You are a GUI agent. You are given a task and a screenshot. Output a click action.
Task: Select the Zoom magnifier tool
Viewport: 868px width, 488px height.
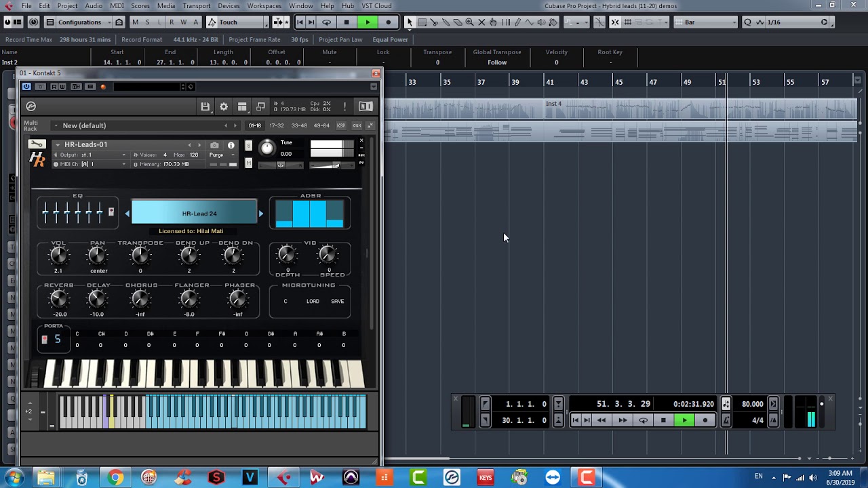coord(469,22)
